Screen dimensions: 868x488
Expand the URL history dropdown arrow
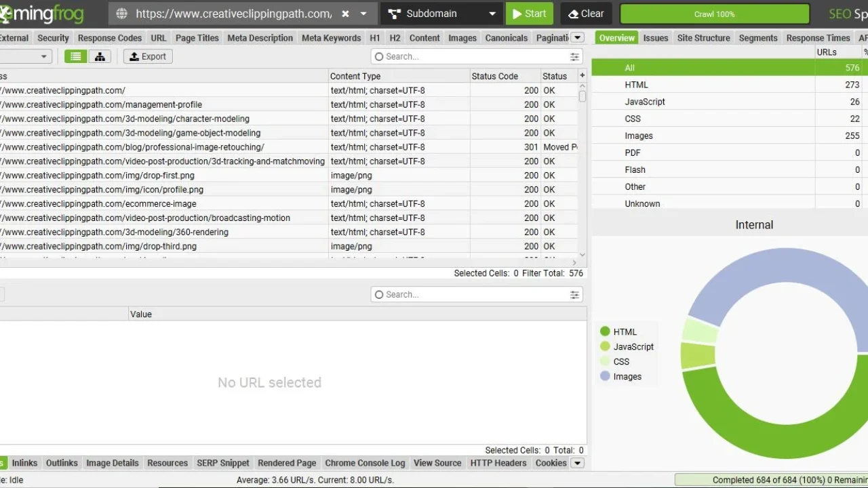pyautogui.click(x=363, y=13)
